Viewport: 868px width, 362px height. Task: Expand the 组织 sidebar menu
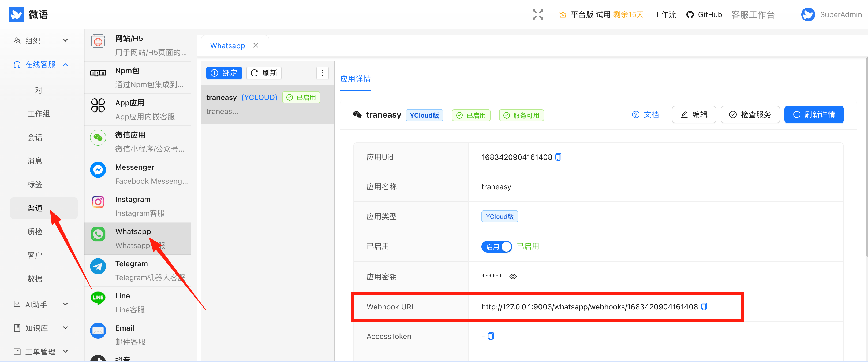click(x=40, y=41)
